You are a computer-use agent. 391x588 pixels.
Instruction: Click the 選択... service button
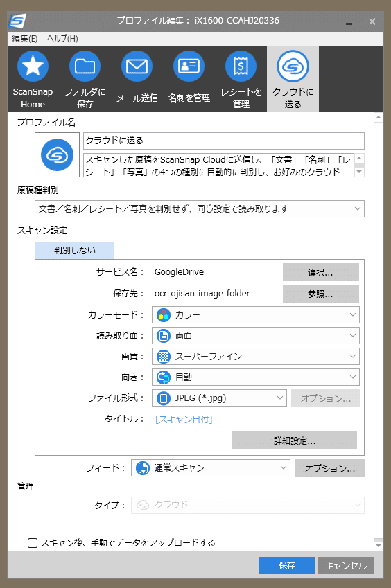pyautogui.click(x=321, y=272)
